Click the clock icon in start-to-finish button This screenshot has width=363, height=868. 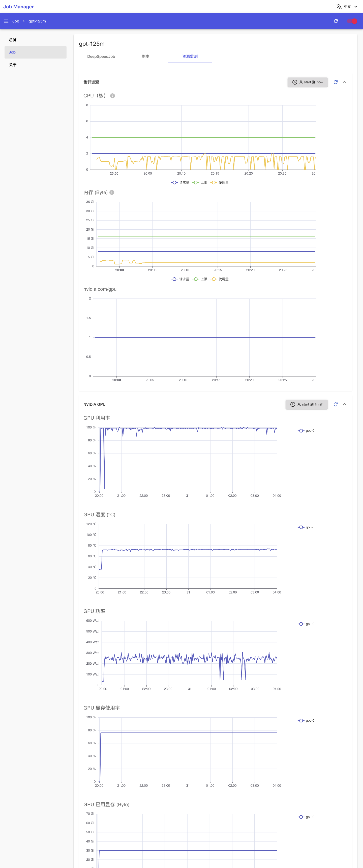(293, 404)
